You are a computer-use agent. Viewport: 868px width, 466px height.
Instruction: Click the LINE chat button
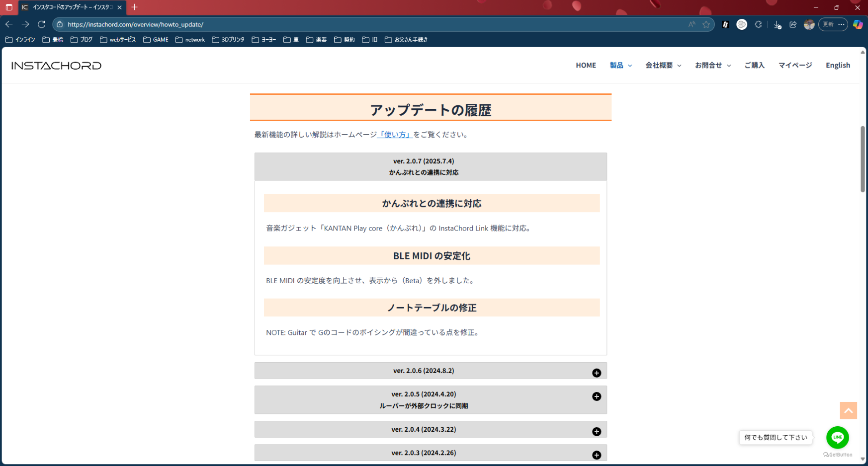[x=838, y=438]
